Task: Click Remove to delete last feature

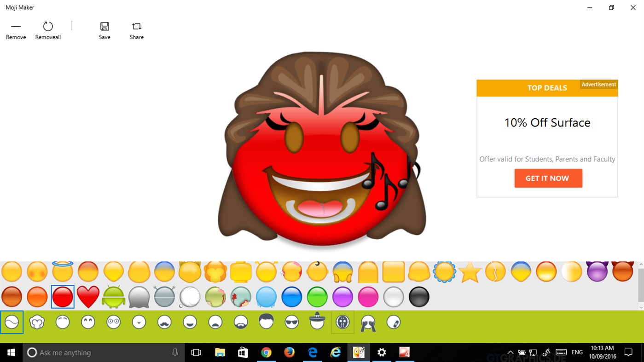Action: point(15,30)
